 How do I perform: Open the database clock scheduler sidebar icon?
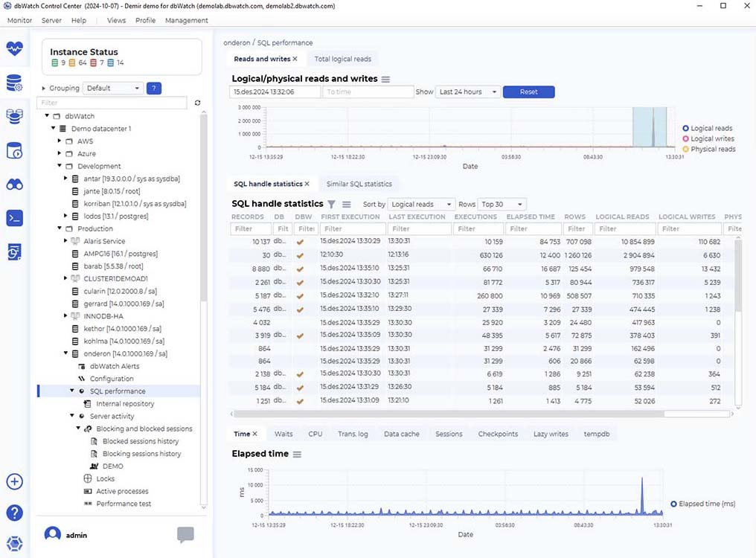click(x=14, y=150)
